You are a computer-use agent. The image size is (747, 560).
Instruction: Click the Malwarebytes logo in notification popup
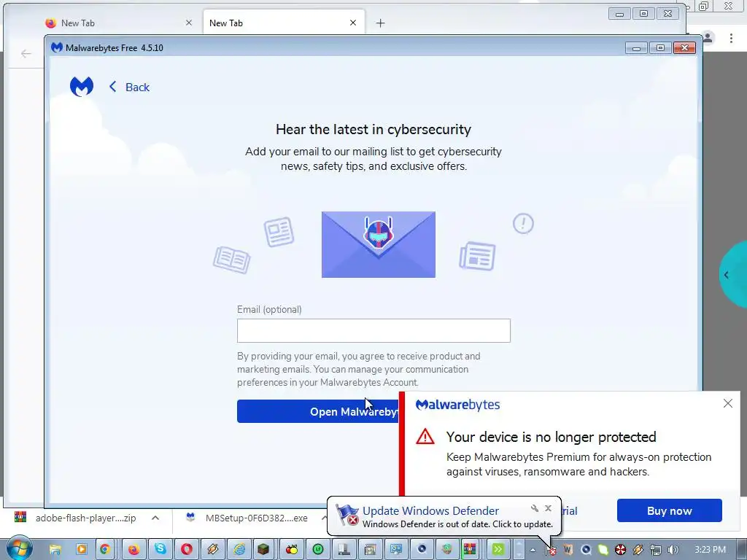pyautogui.click(x=457, y=405)
